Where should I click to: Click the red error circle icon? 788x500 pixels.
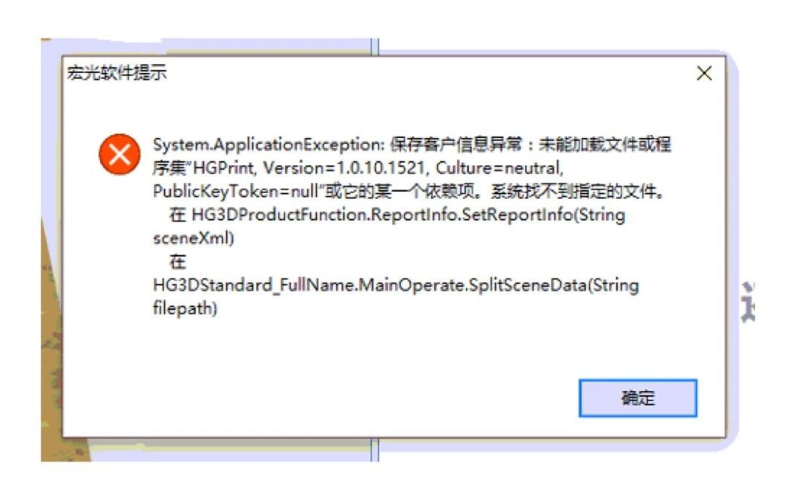(120, 154)
